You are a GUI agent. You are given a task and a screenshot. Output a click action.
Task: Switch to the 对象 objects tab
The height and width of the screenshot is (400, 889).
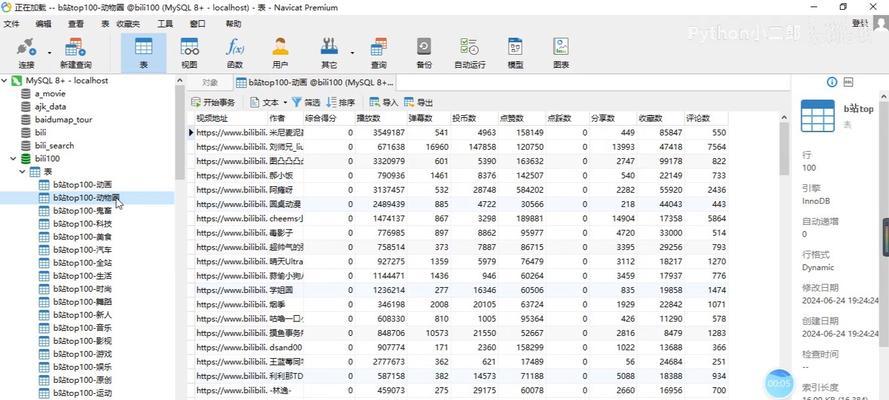tap(209, 83)
